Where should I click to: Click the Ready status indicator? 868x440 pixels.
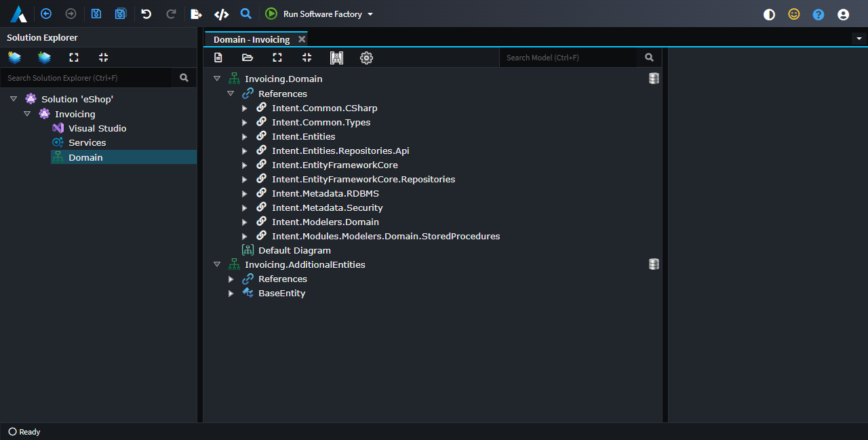click(x=24, y=432)
